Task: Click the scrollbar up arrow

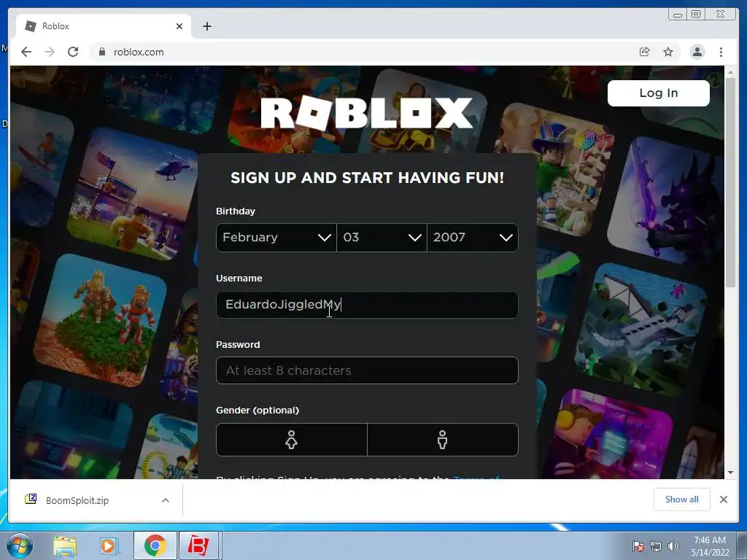Action: [731, 72]
